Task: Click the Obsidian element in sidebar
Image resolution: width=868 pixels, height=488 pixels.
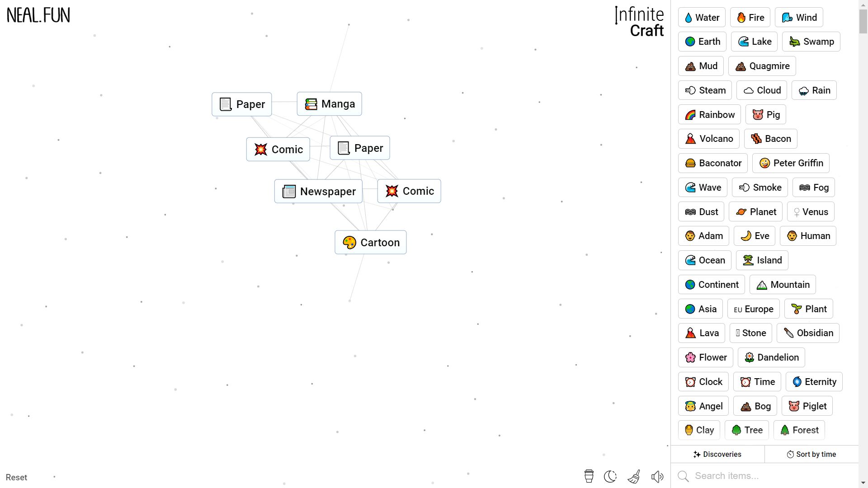Action: pos(808,333)
